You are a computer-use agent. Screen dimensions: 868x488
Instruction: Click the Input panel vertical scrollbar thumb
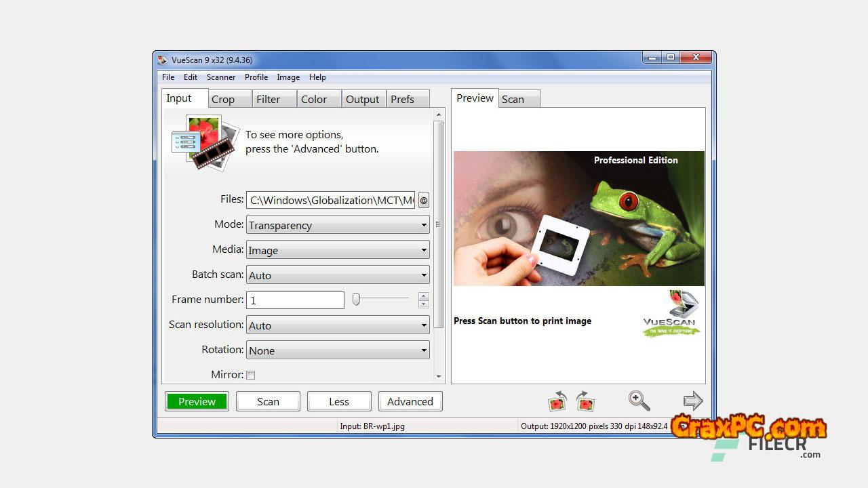click(439, 224)
